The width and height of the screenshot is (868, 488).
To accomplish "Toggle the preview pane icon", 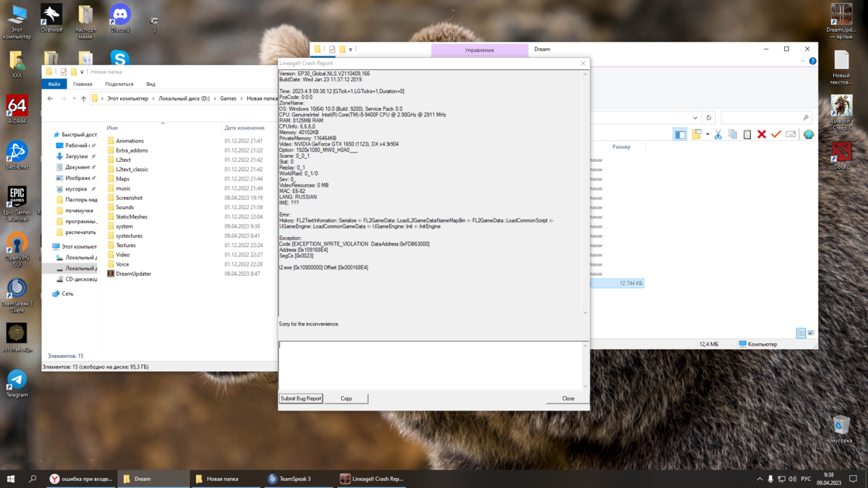I will [x=680, y=135].
